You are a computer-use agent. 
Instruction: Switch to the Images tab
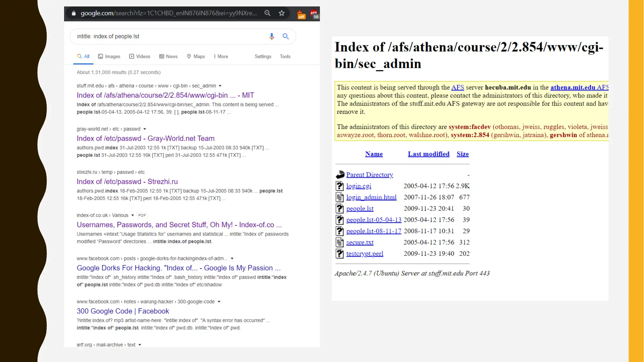click(x=109, y=56)
